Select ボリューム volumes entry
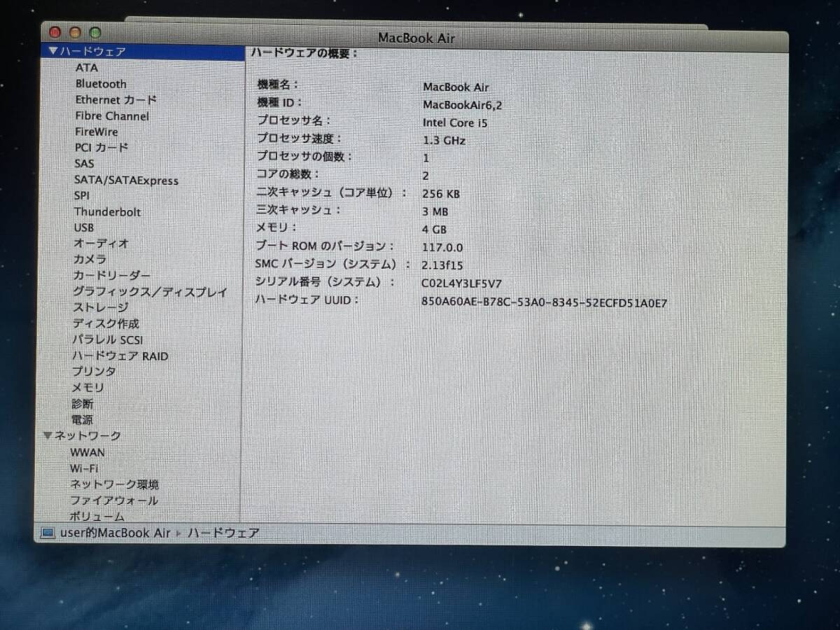Viewport: 840px width, 630px height. point(97,517)
